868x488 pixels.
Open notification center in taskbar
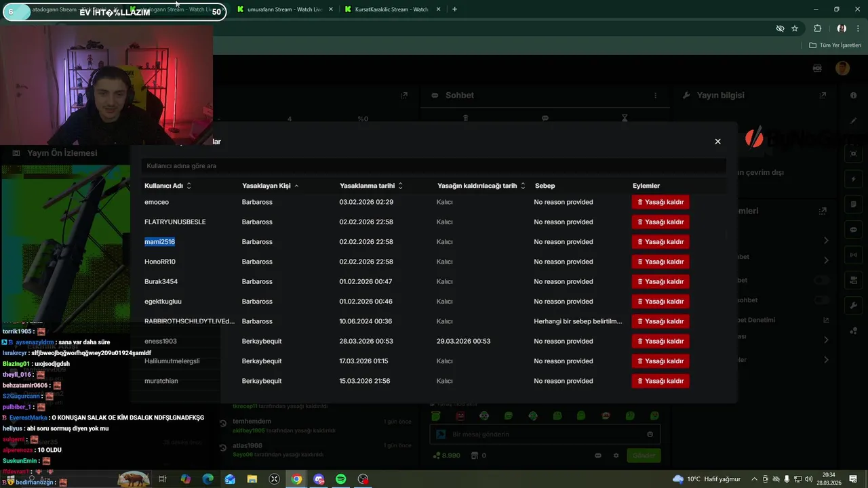click(x=854, y=479)
